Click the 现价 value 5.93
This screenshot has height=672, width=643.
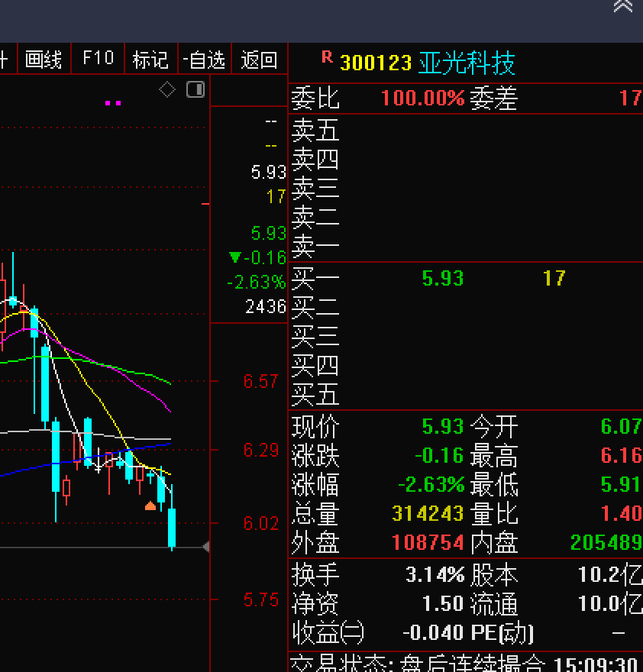point(443,426)
